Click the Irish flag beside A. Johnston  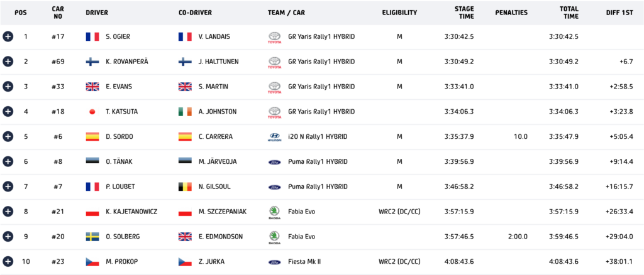(185, 112)
